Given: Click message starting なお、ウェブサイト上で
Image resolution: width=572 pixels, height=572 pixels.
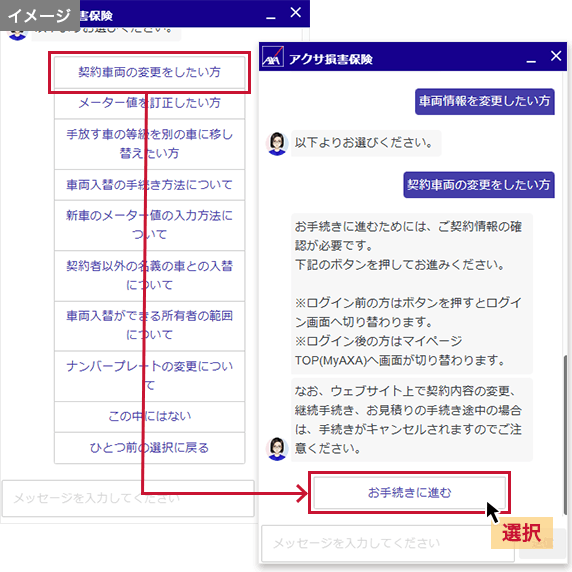Looking at the screenshot, I should pos(412,420).
